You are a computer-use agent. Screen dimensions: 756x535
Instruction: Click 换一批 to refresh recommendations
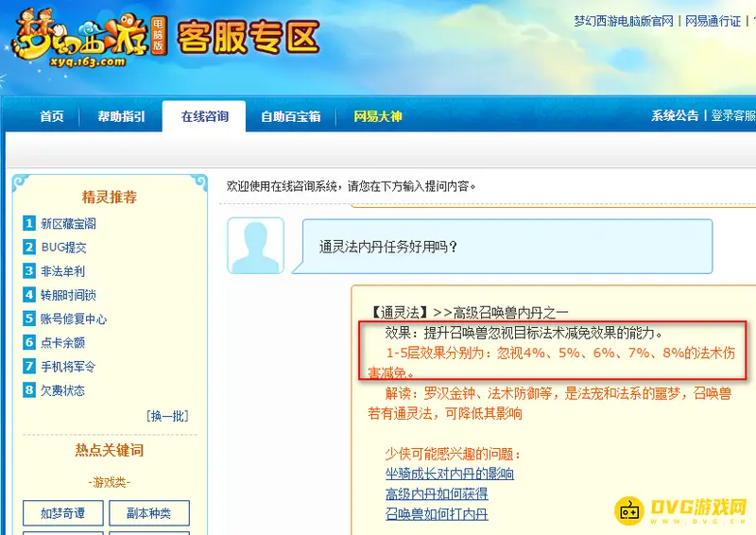168,416
